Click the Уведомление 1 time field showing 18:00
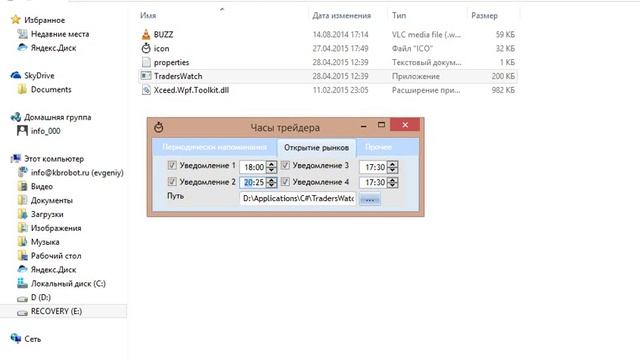 (253, 167)
